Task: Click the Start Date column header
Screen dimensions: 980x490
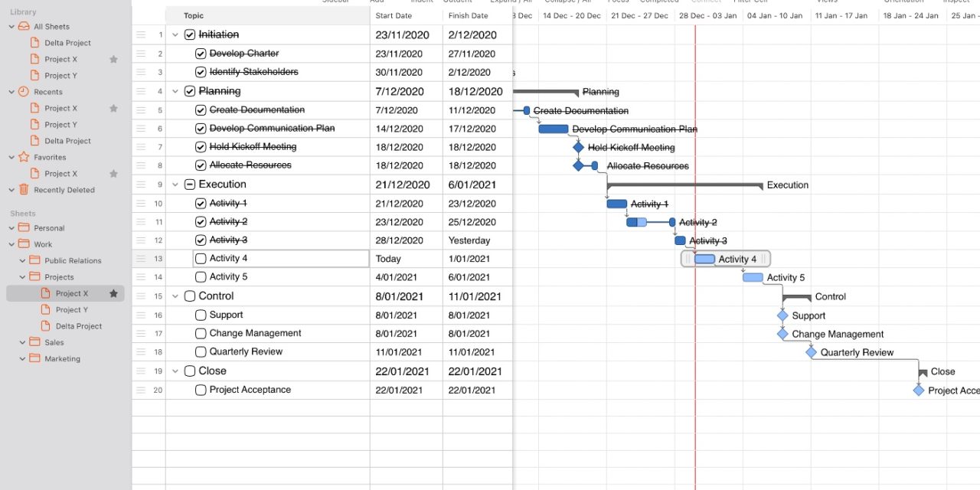Action: (x=394, y=15)
